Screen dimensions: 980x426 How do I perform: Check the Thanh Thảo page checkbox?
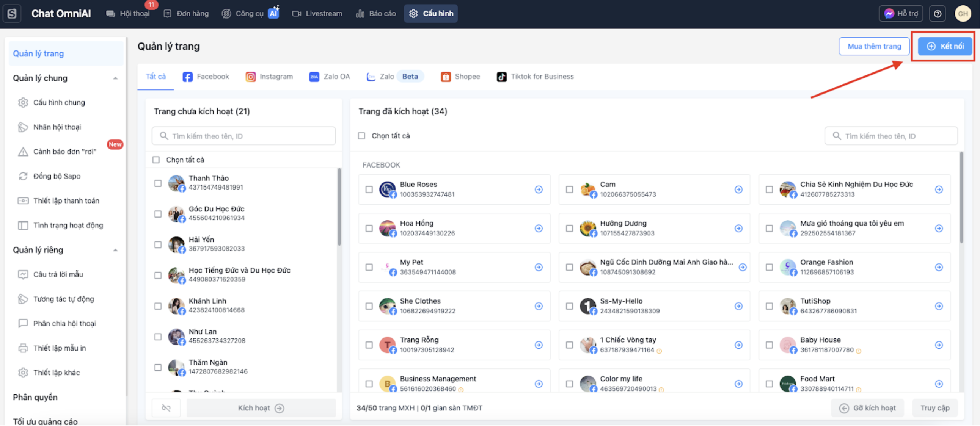coord(158,183)
